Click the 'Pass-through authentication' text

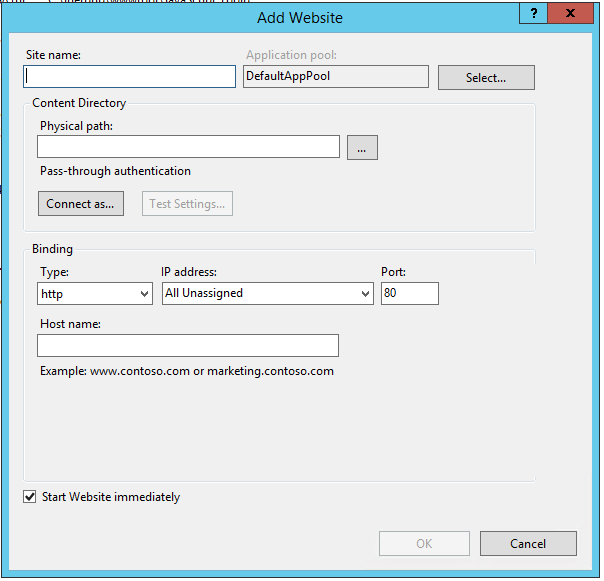click(x=115, y=171)
